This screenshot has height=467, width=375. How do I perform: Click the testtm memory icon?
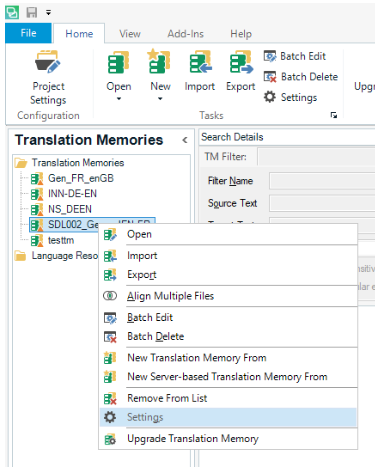tap(37, 241)
